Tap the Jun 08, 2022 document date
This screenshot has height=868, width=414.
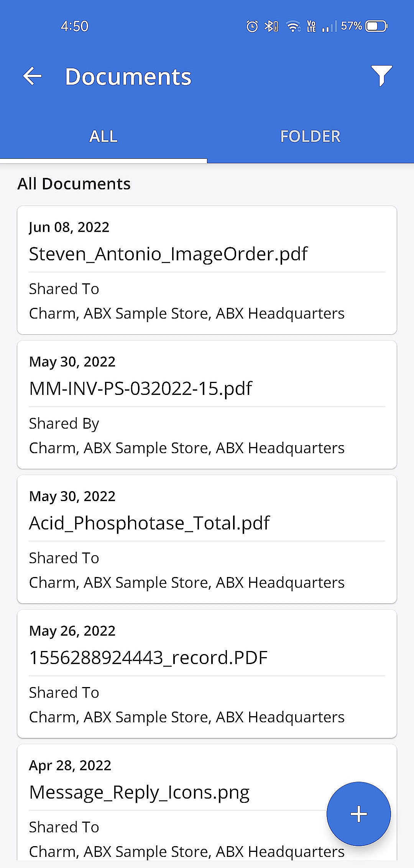coord(69,227)
